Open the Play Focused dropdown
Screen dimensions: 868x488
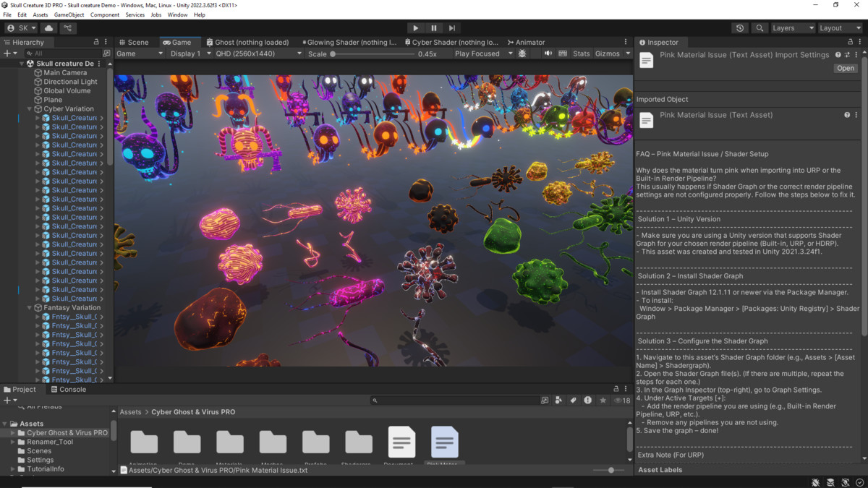pyautogui.click(x=483, y=53)
